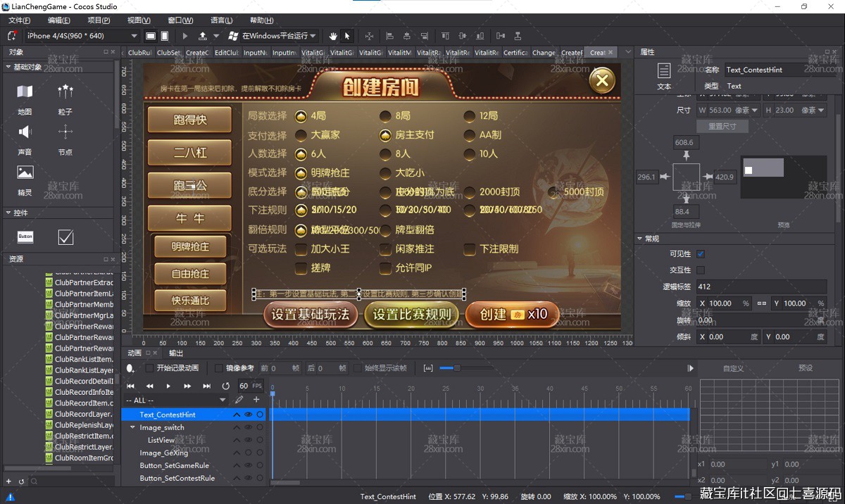
Task: Adjust the timeline zoom slider
Action: (x=456, y=368)
